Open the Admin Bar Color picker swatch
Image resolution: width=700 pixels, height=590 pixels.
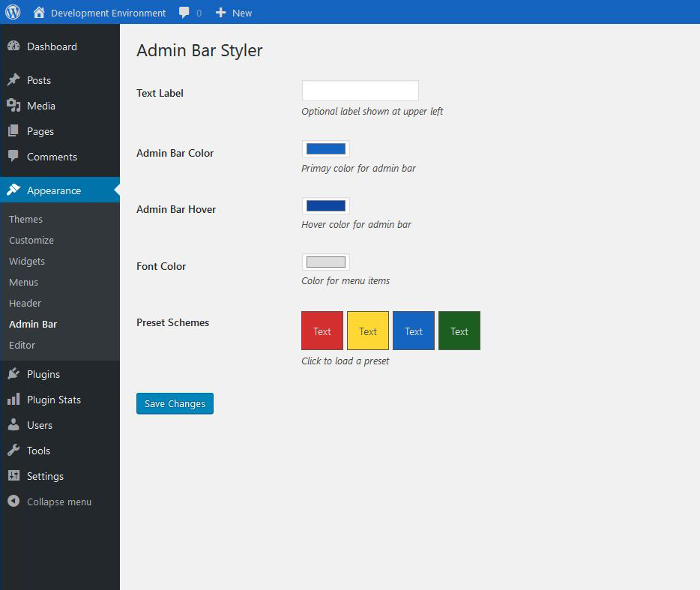(x=326, y=148)
